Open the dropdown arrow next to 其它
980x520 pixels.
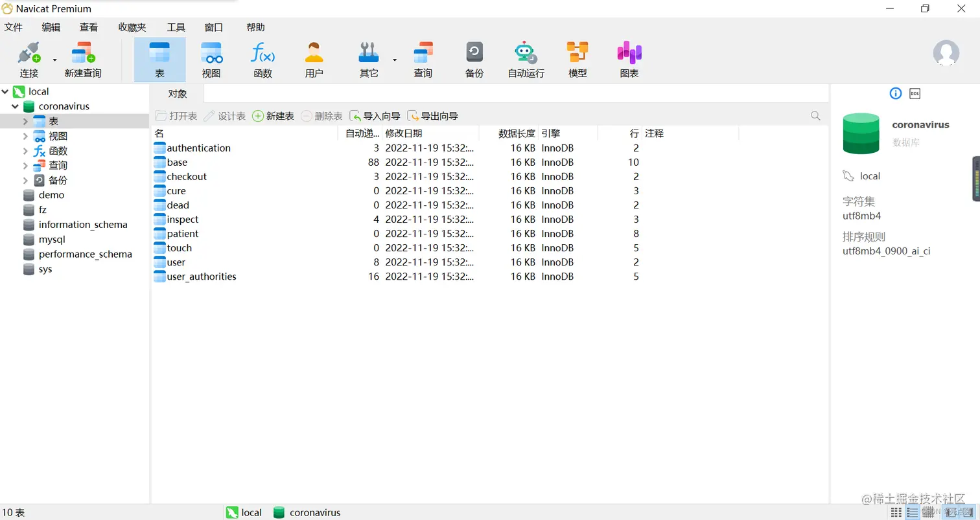[x=394, y=60]
